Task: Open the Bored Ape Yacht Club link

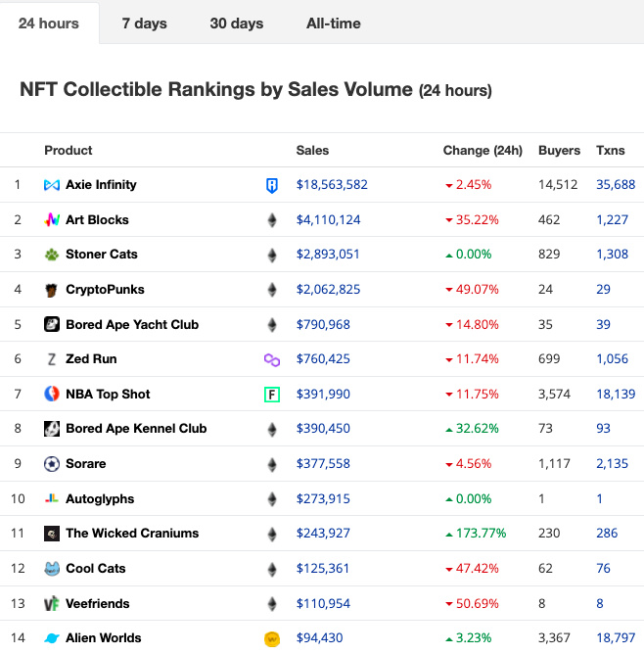Action: click(132, 324)
